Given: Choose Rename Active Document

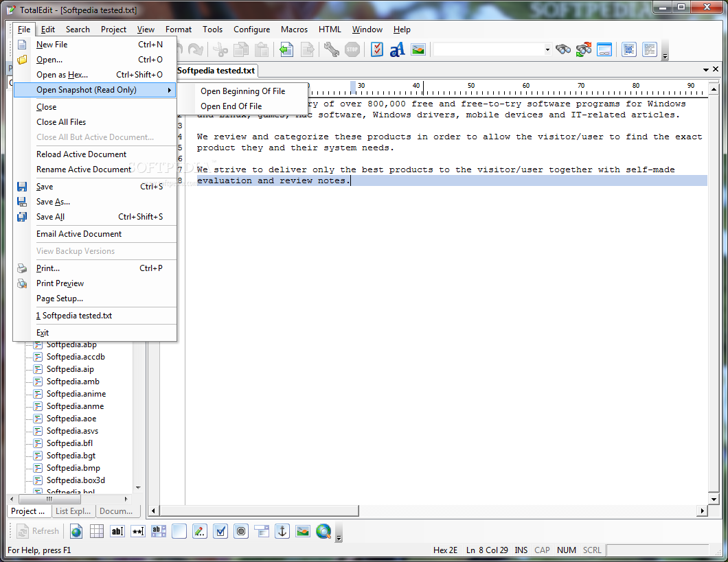Looking at the screenshot, I should point(95,169).
